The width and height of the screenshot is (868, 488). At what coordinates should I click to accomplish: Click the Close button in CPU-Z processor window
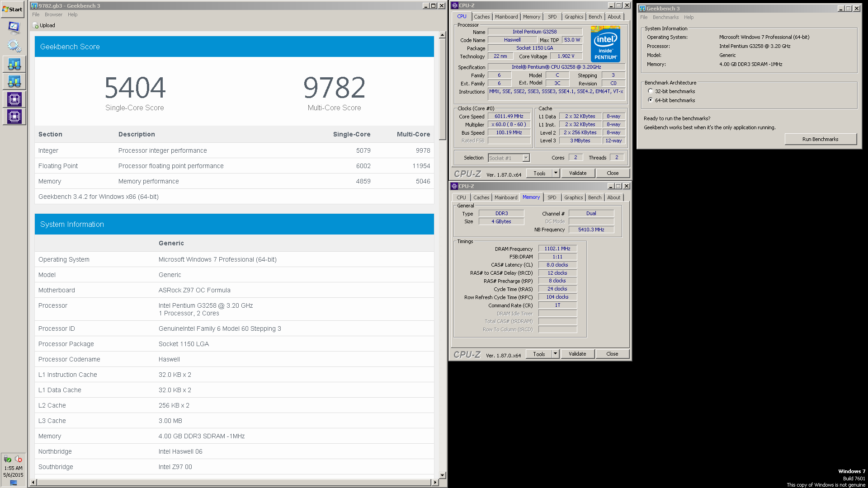click(x=613, y=173)
